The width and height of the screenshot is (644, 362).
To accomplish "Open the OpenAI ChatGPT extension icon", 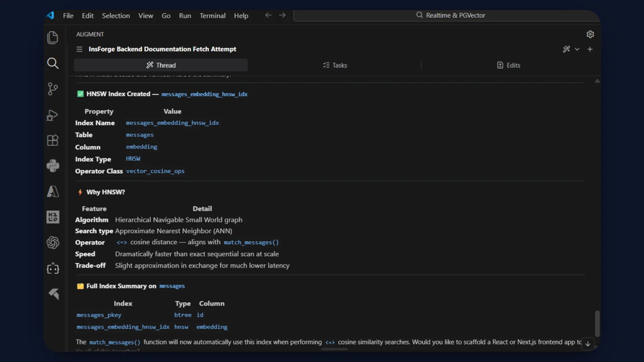I will point(53,243).
